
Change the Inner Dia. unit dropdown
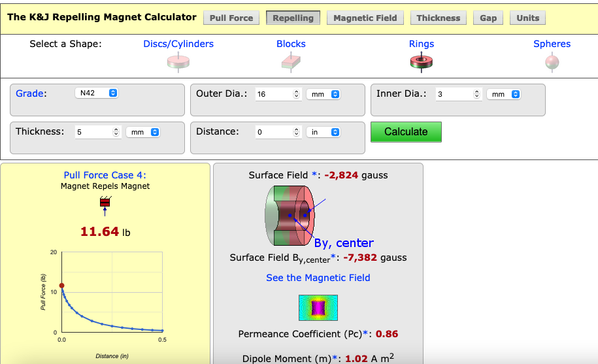[x=504, y=94]
